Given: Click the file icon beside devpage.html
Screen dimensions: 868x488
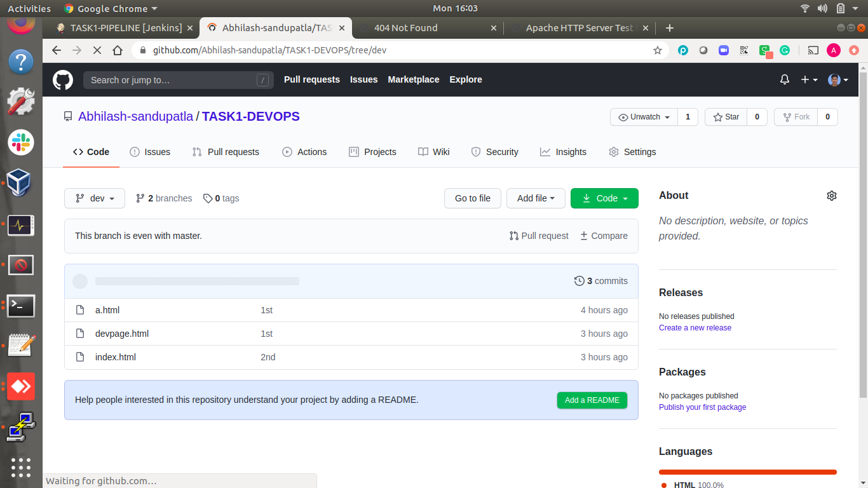Looking at the screenshot, I should point(80,333).
